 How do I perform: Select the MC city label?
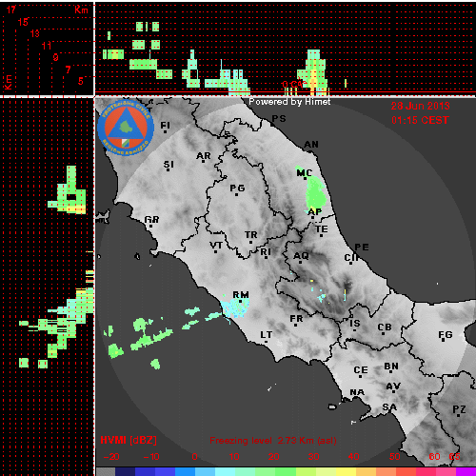click(305, 173)
